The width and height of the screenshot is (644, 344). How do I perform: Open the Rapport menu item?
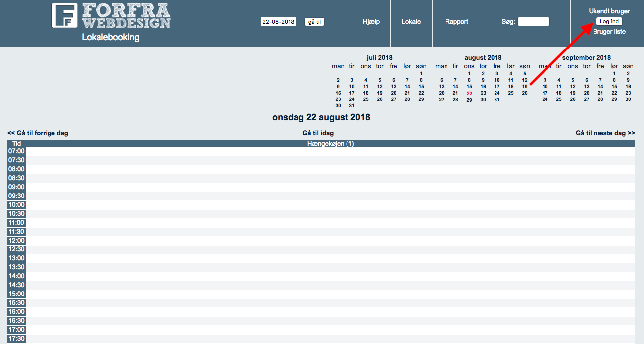[456, 22]
